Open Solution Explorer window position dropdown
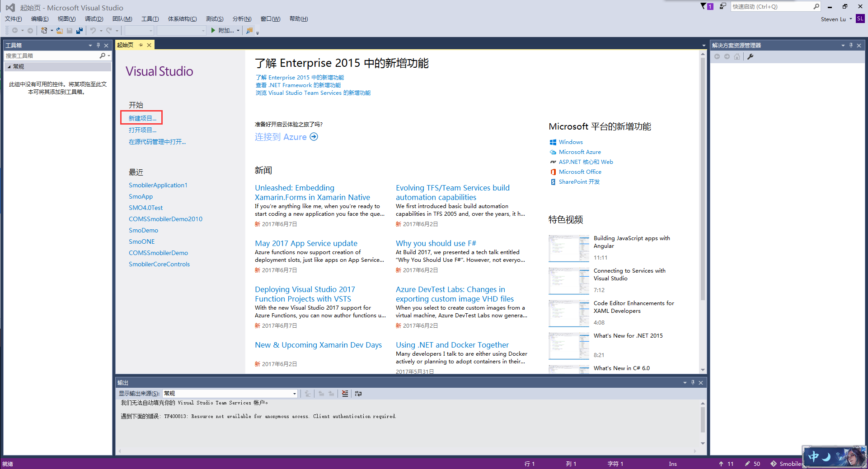Screen dimensions: 868x469 (843, 45)
